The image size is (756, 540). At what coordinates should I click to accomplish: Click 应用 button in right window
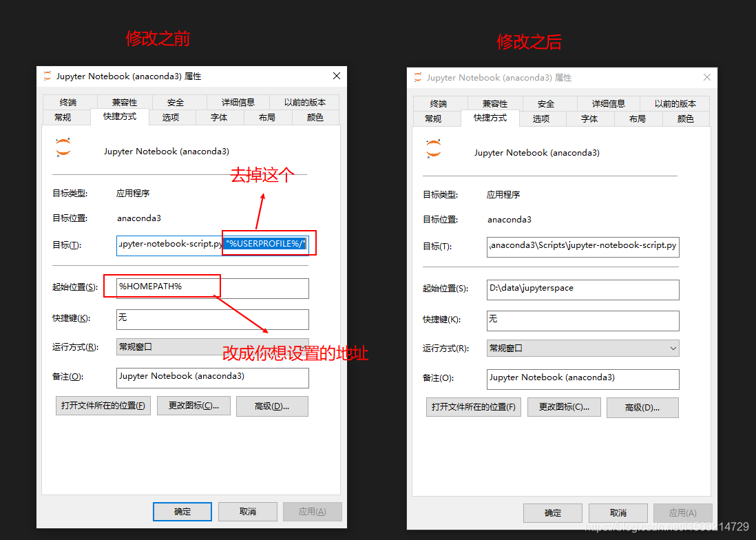683,513
